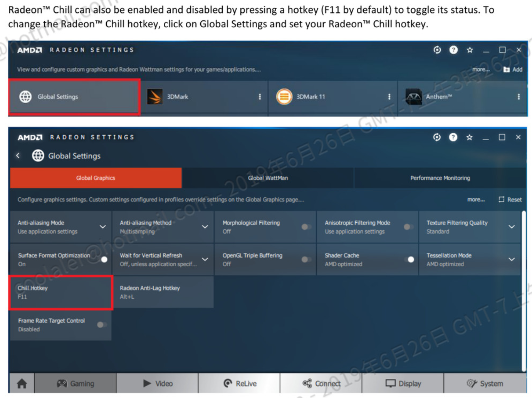Expand Wait for Vertical Refresh dropdown
This screenshot has height=398, width=532.
click(x=205, y=260)
